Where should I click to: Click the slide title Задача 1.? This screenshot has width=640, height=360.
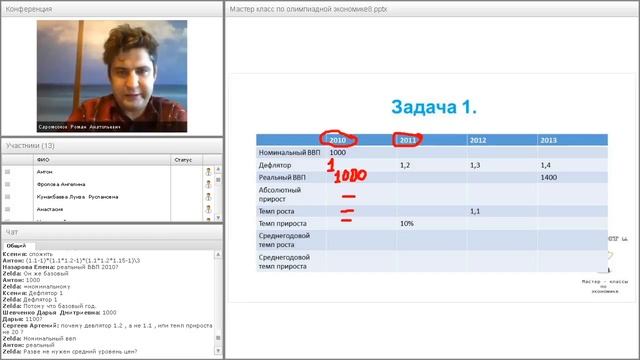pyautogui.click(x=434, y=107)
